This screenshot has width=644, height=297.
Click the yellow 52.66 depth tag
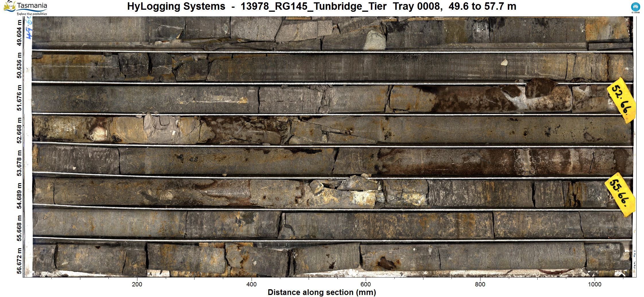tap(621, 100)
